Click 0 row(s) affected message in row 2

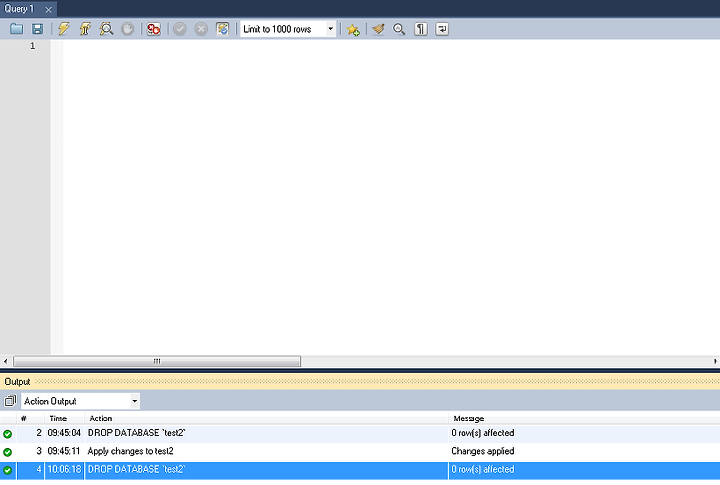click(483, 433)
